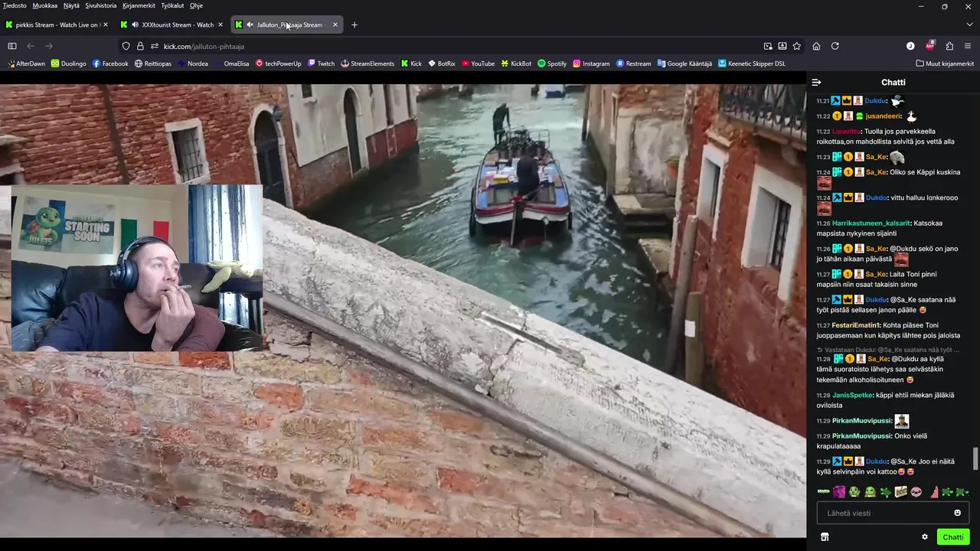The height and width of the screenshot is (551, 980).
Task: Click username jusandeeri in chat
Action: pyautogui.click(x=881, y=116)
